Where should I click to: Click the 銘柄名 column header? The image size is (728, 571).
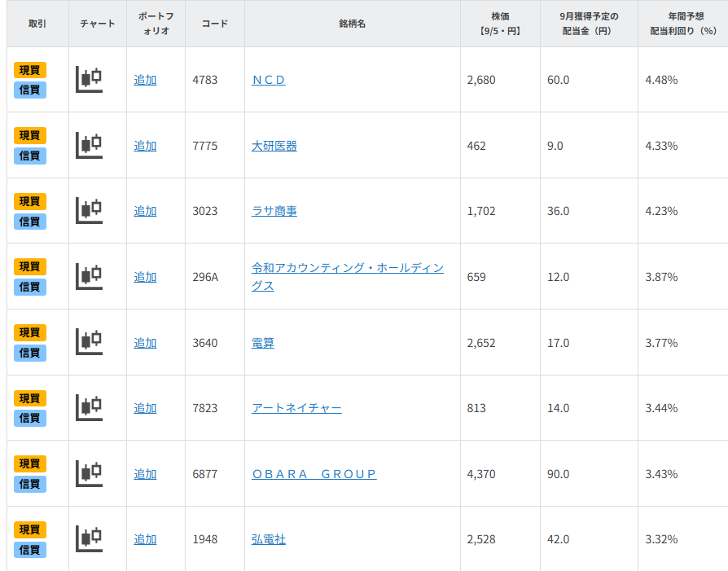click(x=353, y=24)
